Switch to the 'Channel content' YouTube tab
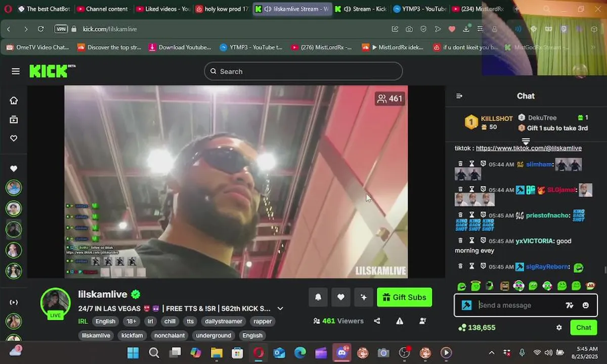The width and height of the screenshot is (607, 364). click(103, 9)
